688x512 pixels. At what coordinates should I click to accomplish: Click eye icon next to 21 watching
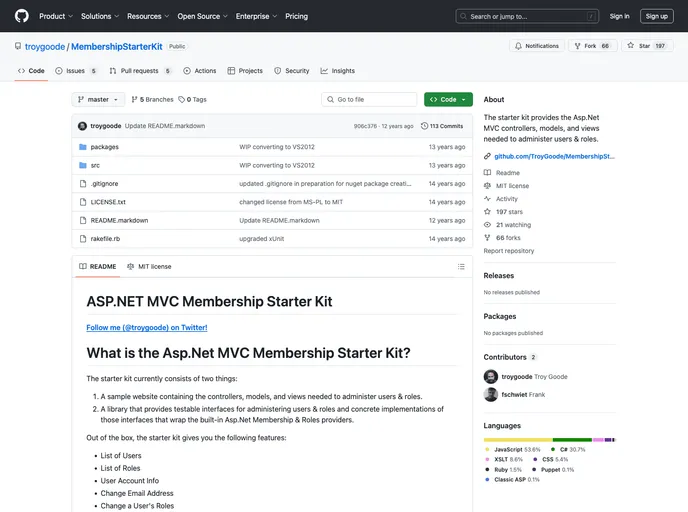[487, 225]
